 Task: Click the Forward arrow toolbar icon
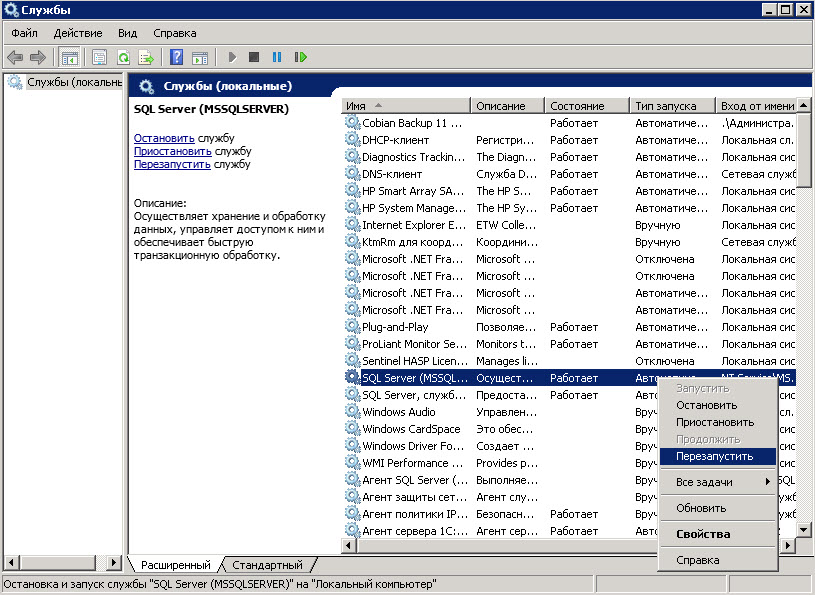(38, 57)
